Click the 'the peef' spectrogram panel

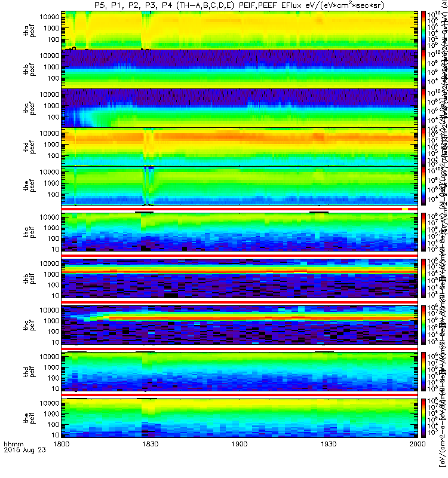click(x=240, y=185)
